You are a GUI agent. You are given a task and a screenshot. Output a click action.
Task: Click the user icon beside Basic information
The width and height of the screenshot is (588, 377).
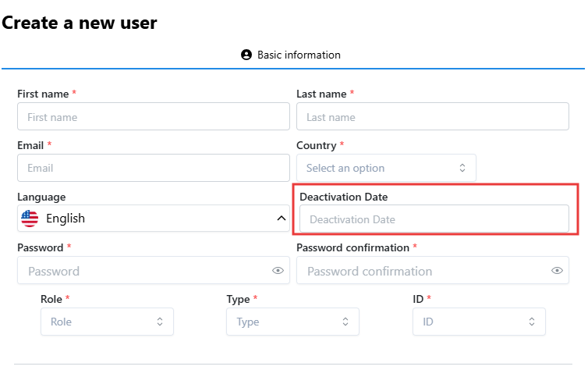tap(246, 55)
